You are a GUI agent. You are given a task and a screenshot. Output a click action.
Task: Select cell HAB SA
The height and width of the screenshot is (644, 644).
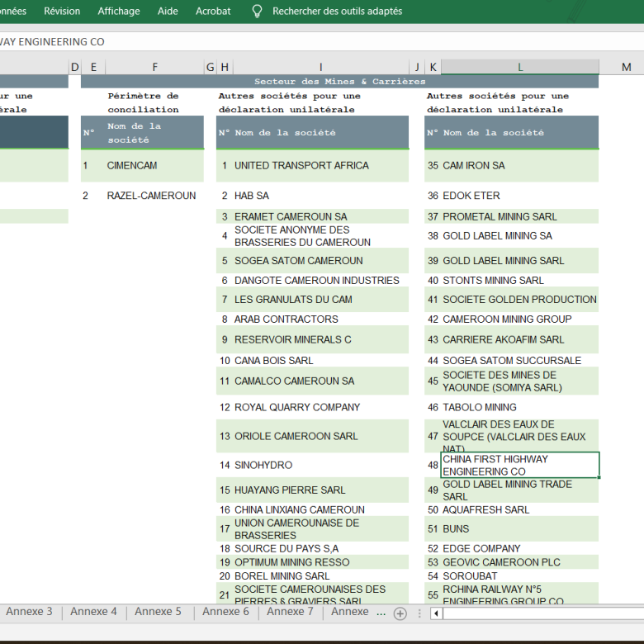[321, 196]
